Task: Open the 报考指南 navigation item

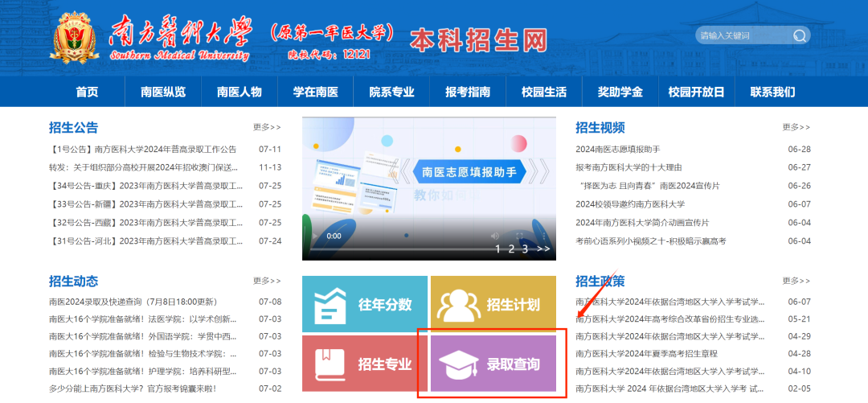Action: click(x=468, y=92)
